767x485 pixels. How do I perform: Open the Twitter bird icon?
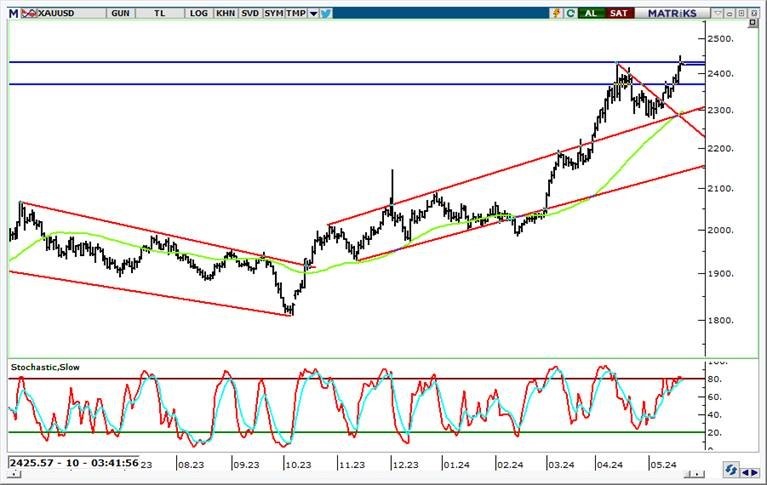pos(327,13)
